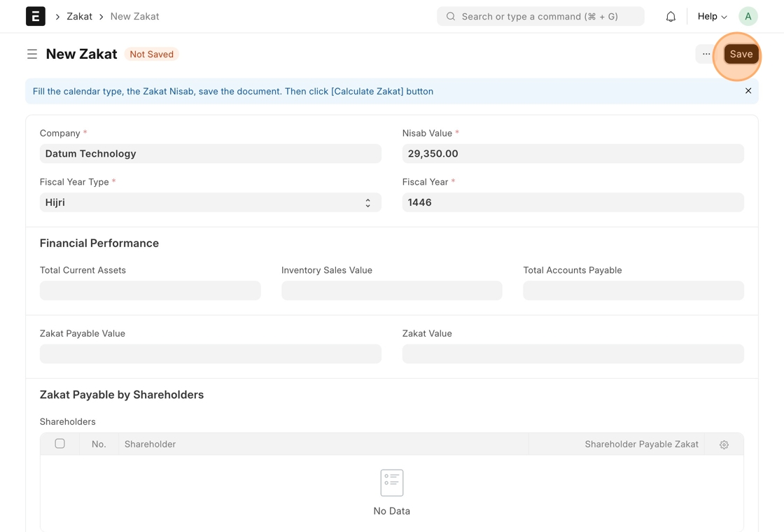Click the user avatar icon
The width and height of the screenshot is (784, 532).
click(x=748, y=16)
